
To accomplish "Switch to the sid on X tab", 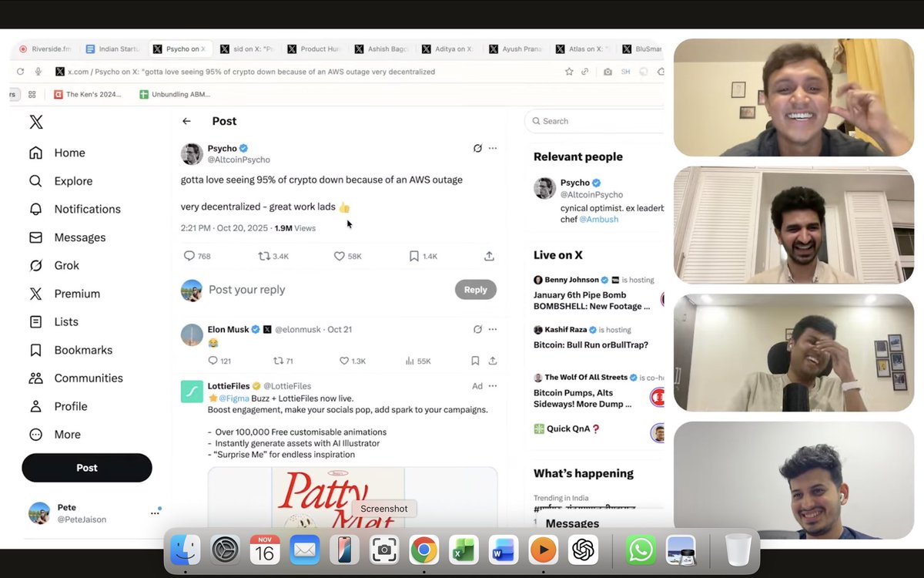I will [246, 49].
